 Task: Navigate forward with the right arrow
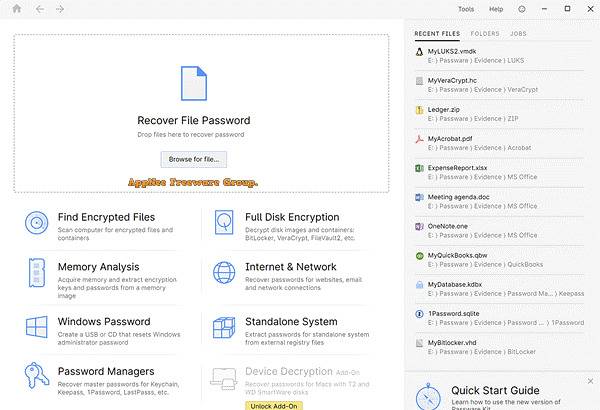pos(60,9)
